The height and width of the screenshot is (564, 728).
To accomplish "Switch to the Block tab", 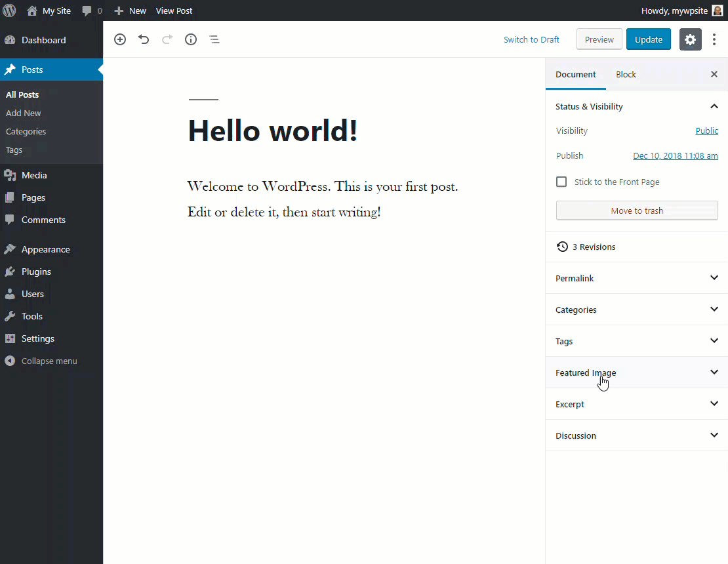I will pyautogui.click(x=626, y=74).
